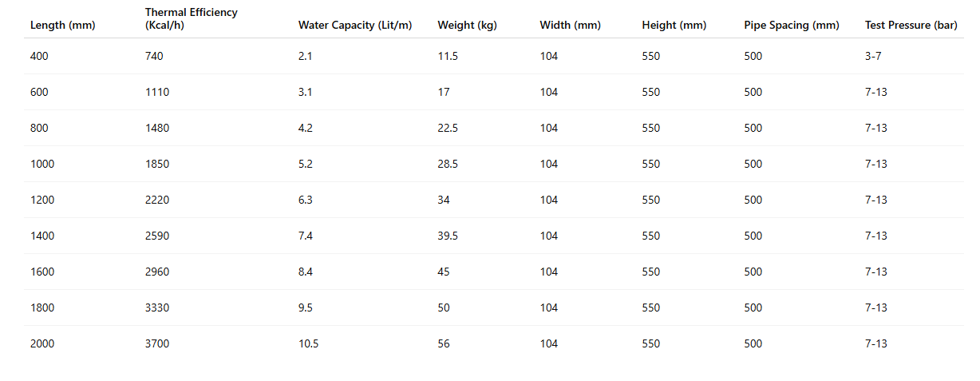Select the 2590 thermal efficiency cell
This screenshot has height=381, width=980.
(x=156, y=236)
